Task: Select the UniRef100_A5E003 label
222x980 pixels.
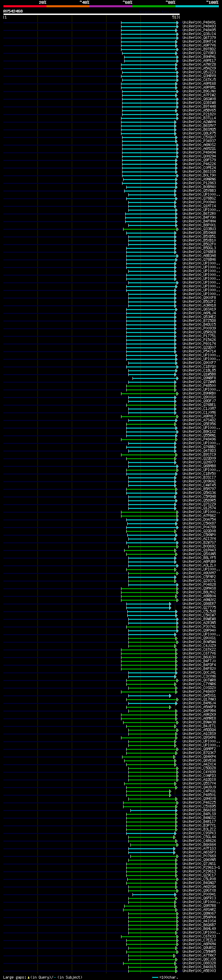Action: point(199,971)
